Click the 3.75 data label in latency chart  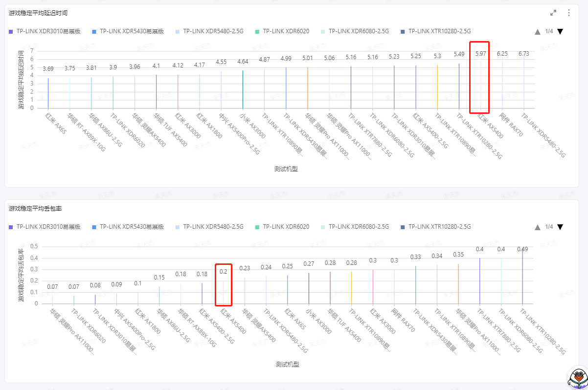(69, 68)
